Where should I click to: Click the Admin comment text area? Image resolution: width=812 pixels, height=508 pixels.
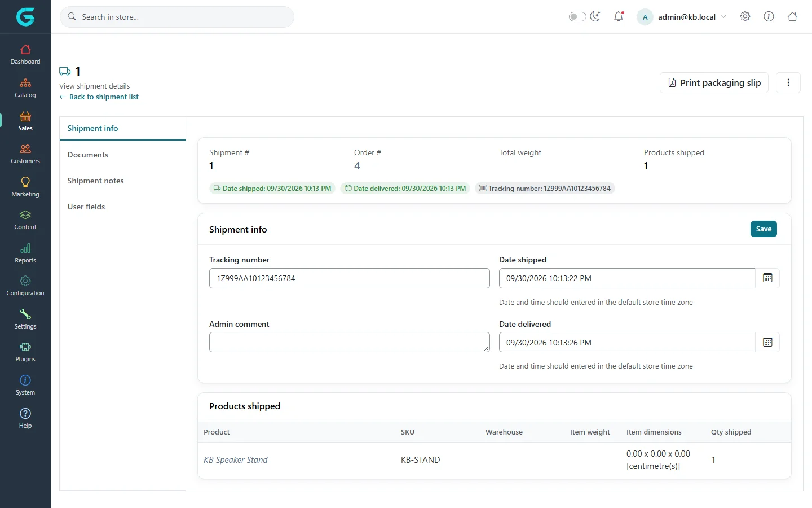coord(350,342)
